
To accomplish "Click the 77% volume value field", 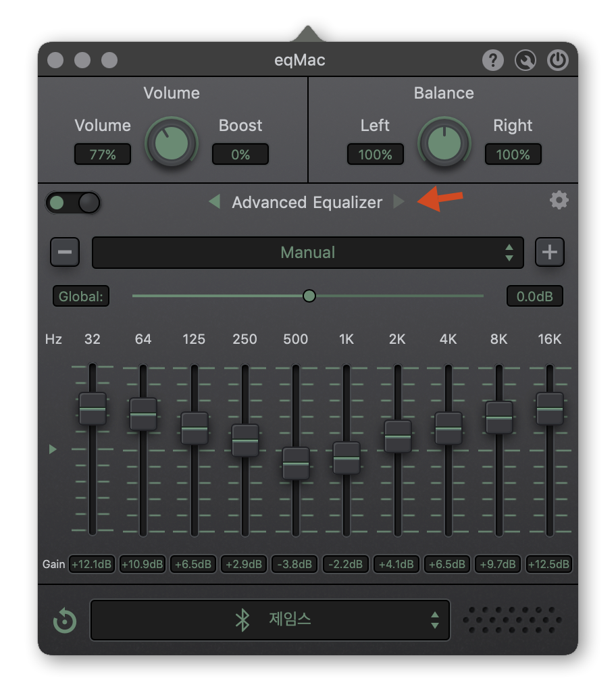I will coord(103,154).
